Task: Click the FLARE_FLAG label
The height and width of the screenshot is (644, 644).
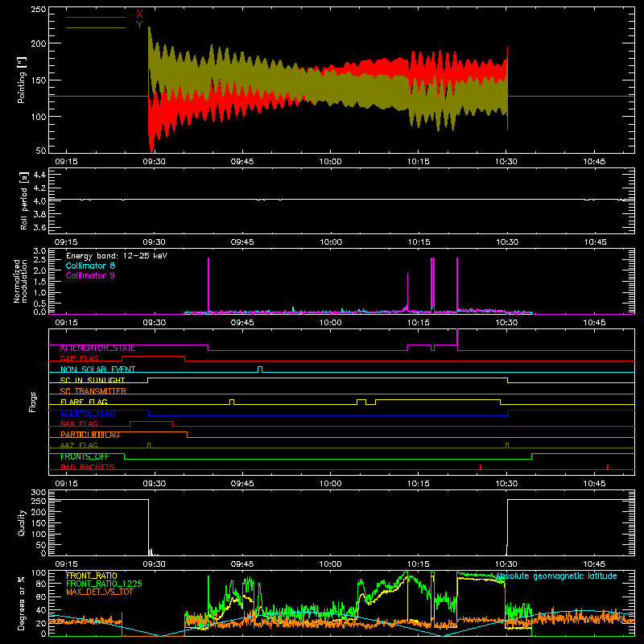Action: (x=84, y=402)
